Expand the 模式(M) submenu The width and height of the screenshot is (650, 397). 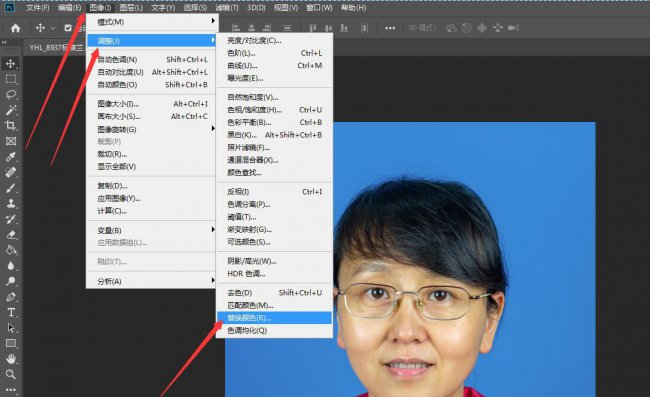click(x=152, y=22)
